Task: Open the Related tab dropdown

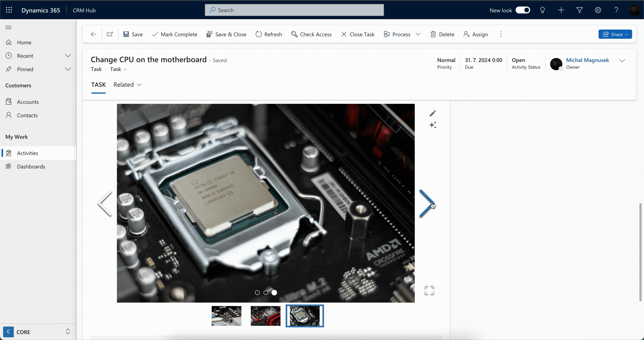Action: click(128, 85)
